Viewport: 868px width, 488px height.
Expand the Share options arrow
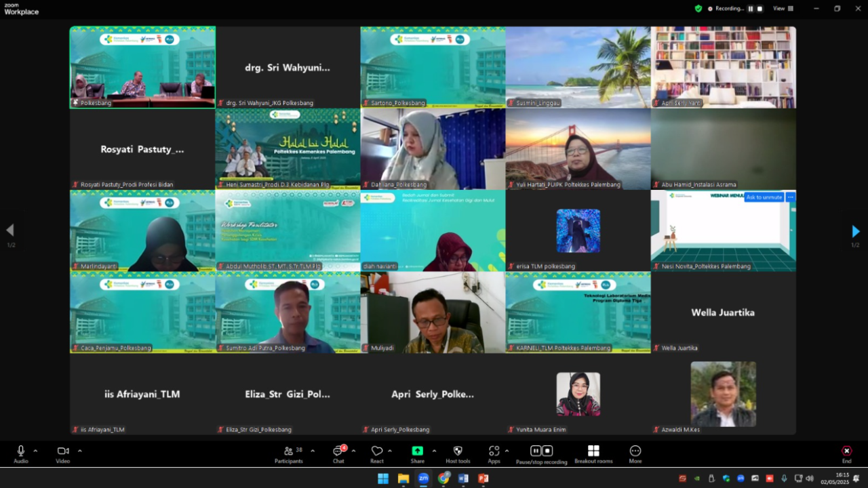tap(434, 451)
